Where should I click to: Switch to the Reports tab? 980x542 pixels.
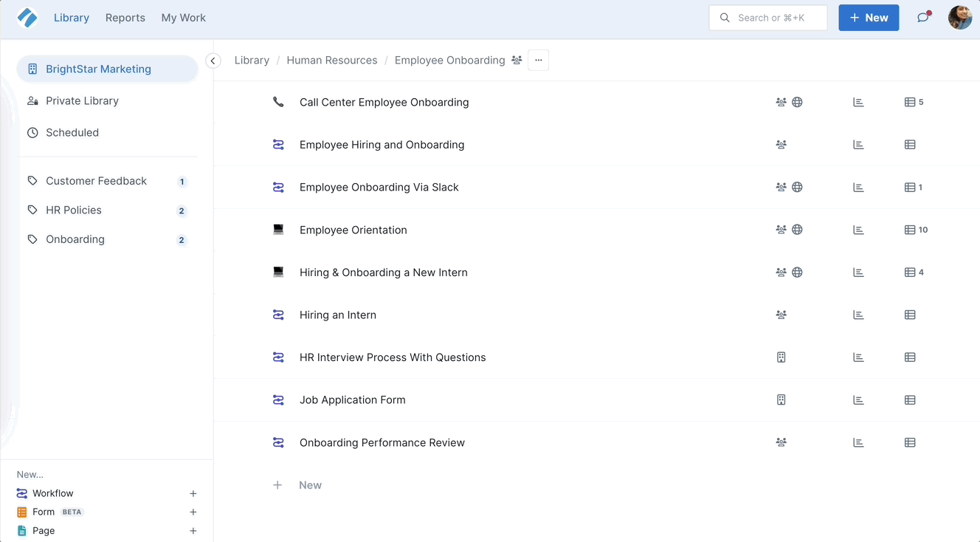click(125, 18)
